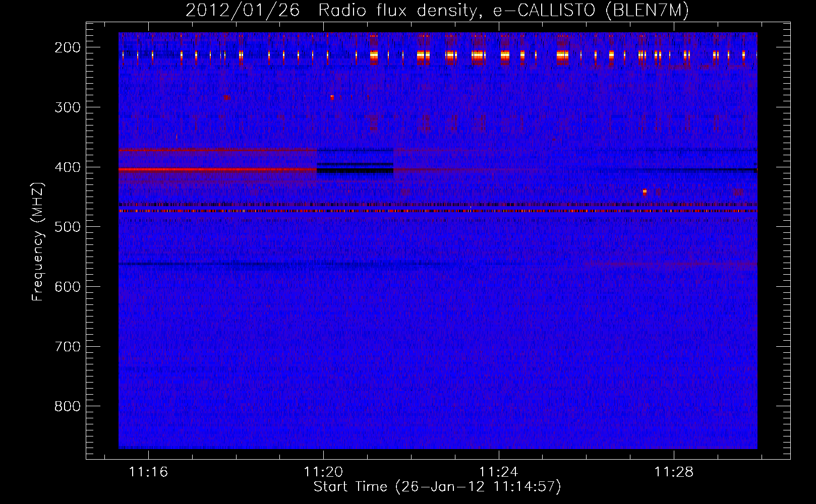Click the 'Start Time (26-Jan-12 11:14:57)' x-axis label

(x=437, y=486)
